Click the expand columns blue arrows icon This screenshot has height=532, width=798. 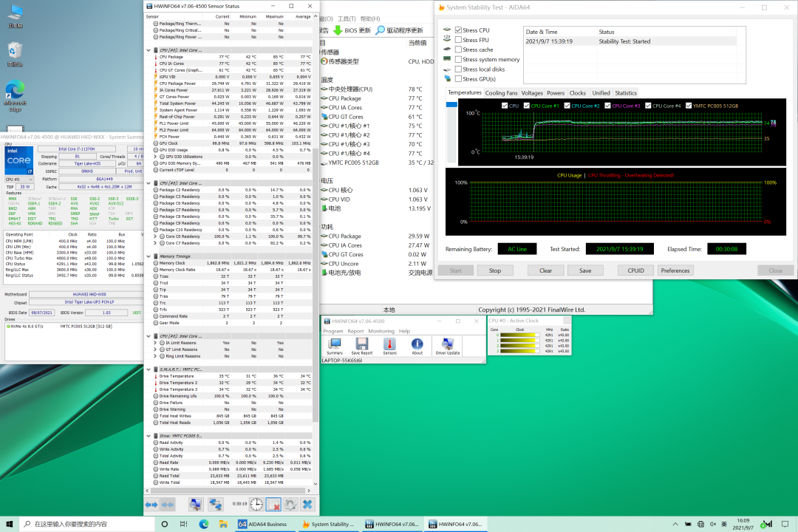[x=151, y=504]
